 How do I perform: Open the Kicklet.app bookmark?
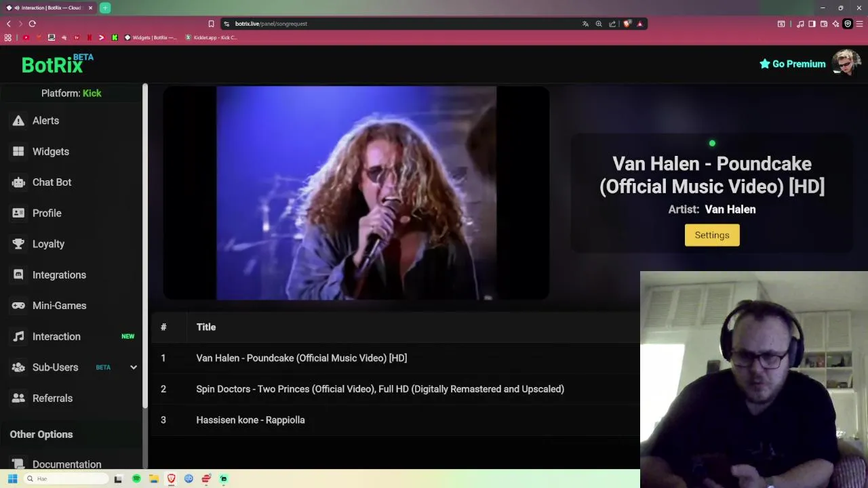(x=211, y=37)
